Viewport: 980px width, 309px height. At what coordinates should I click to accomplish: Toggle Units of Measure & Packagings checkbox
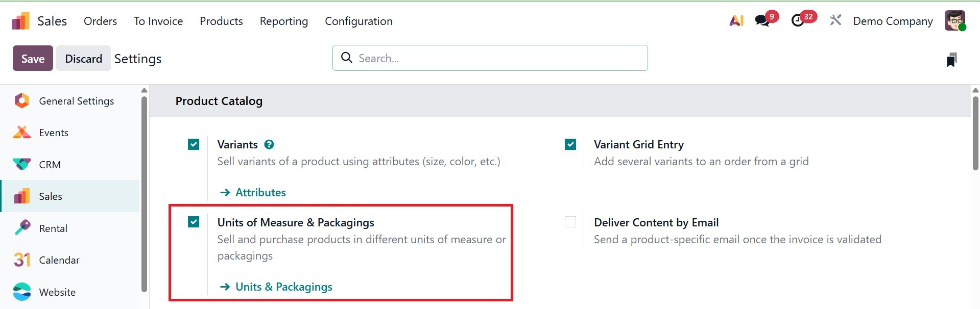(x=194, y=222)
